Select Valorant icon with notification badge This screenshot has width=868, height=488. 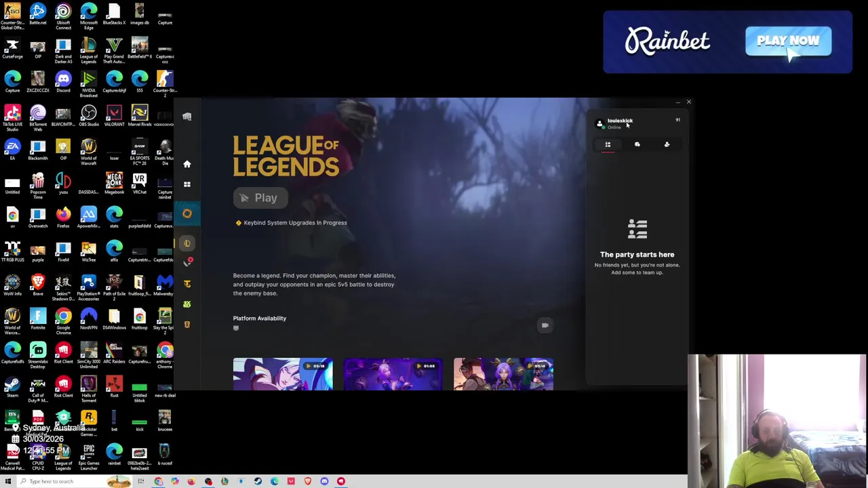(188, 263)
